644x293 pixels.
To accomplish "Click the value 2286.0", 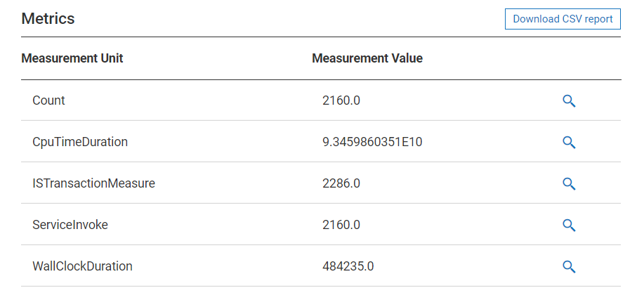I will 341,183.
